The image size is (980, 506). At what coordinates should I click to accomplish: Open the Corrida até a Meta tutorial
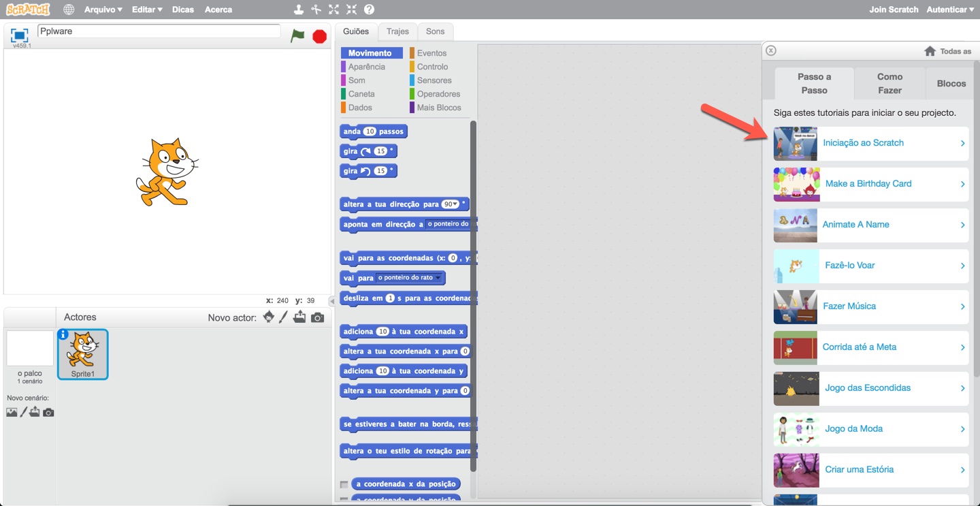(871, 347)
